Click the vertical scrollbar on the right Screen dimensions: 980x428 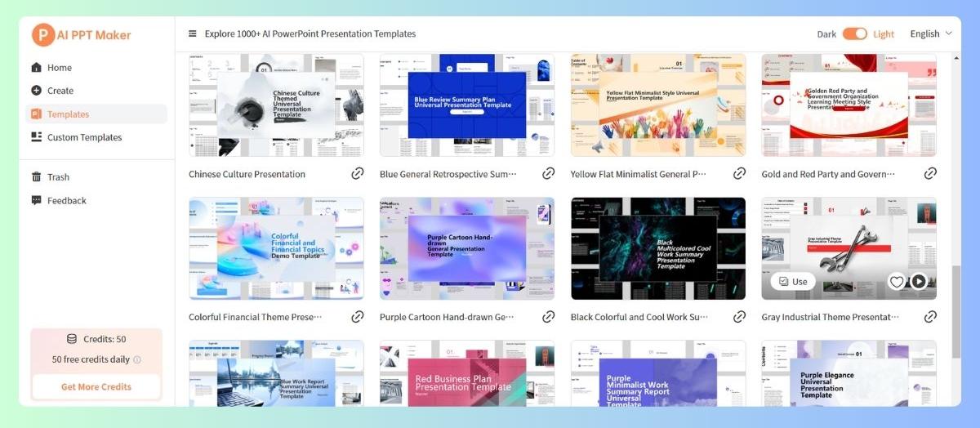pyautogui.click(x=956, y=310)
